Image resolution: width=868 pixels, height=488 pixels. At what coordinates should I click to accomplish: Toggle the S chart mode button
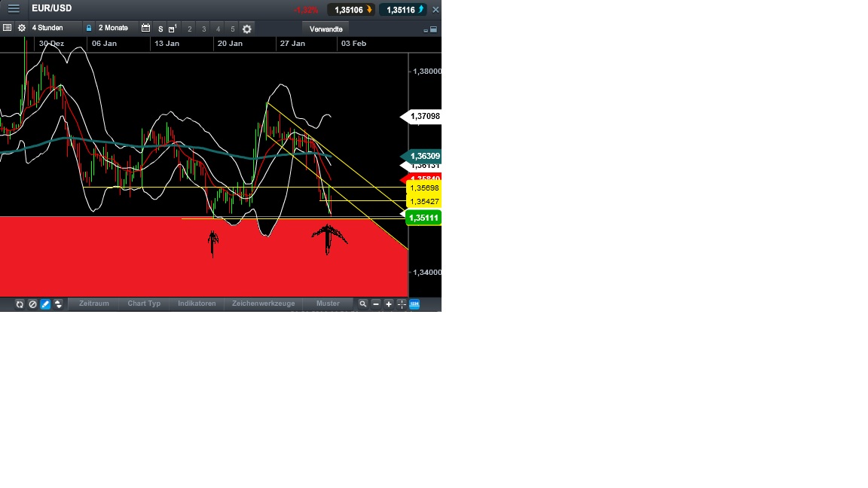(x=160, y=29)
